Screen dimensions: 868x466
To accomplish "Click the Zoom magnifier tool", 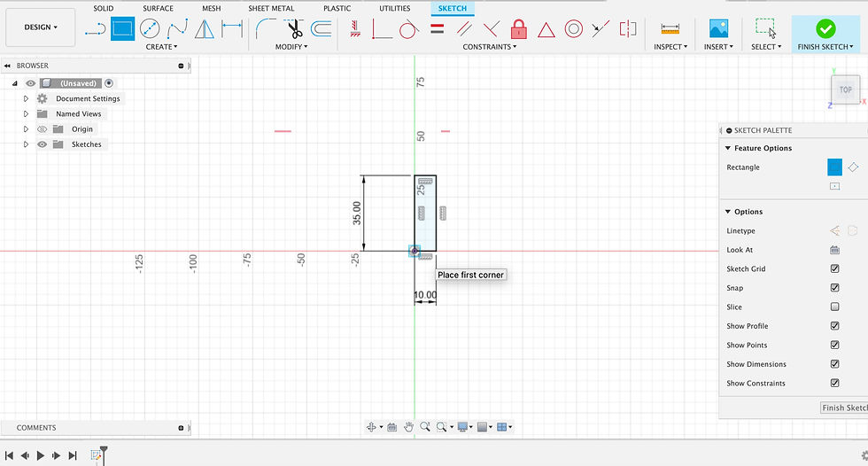I will click(424, 427).
